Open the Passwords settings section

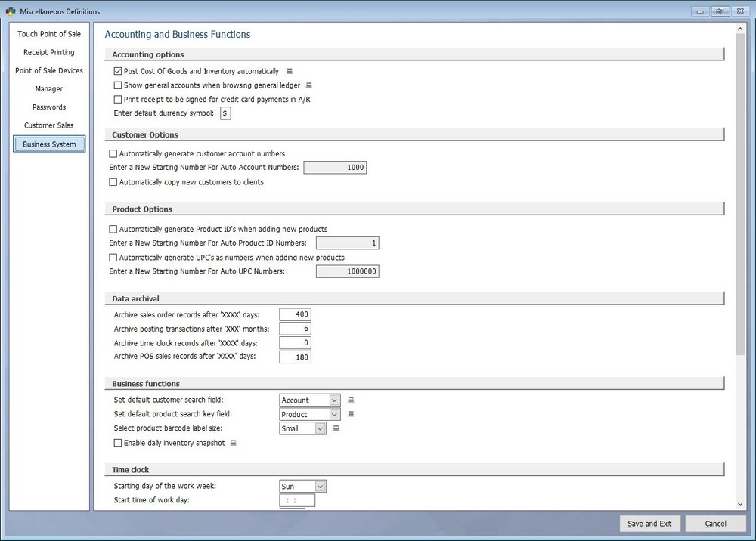pos(48,107)
